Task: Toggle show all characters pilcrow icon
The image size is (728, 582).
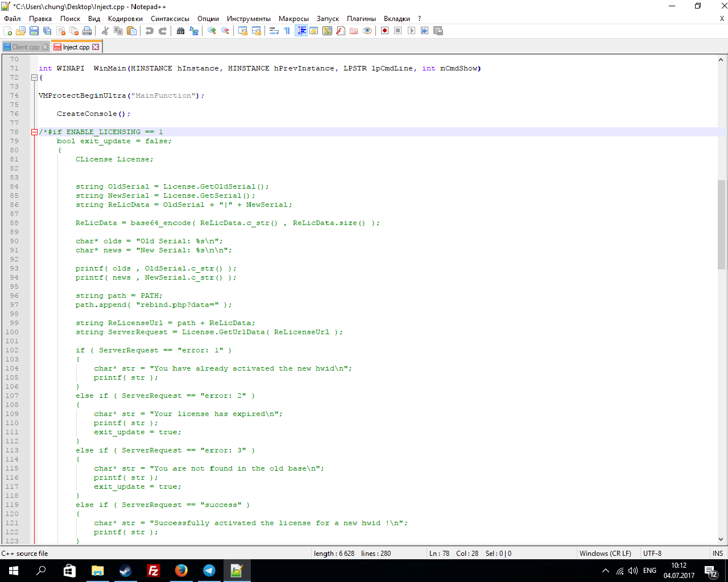Action: coord(287,31)
